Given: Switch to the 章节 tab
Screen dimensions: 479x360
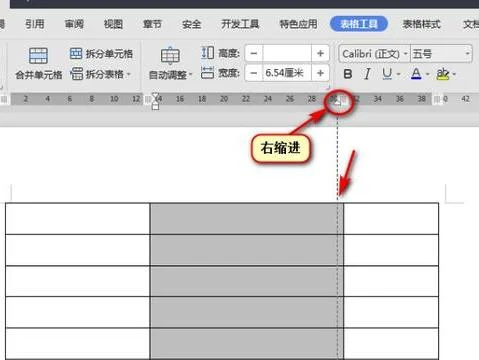Looking at the screenshot, I should point(152,24).
